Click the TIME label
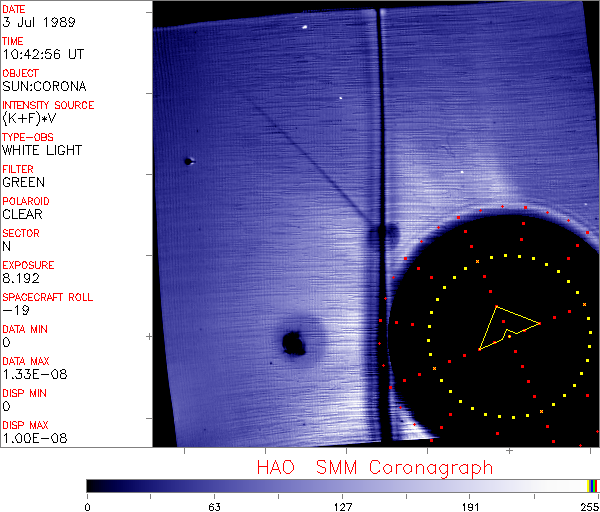The width and height of the screenshot is (600, 512). (13, 41)
